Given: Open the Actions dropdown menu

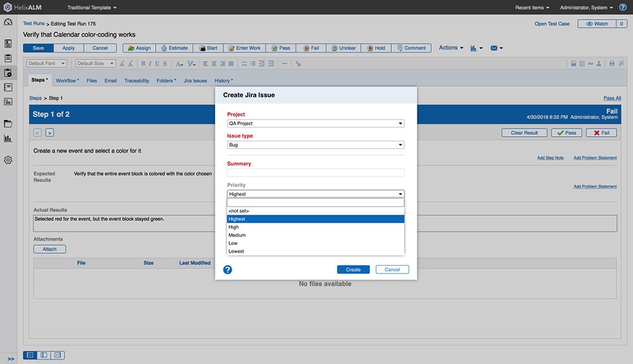Looking at the screenshot, I should coord(451,47).
